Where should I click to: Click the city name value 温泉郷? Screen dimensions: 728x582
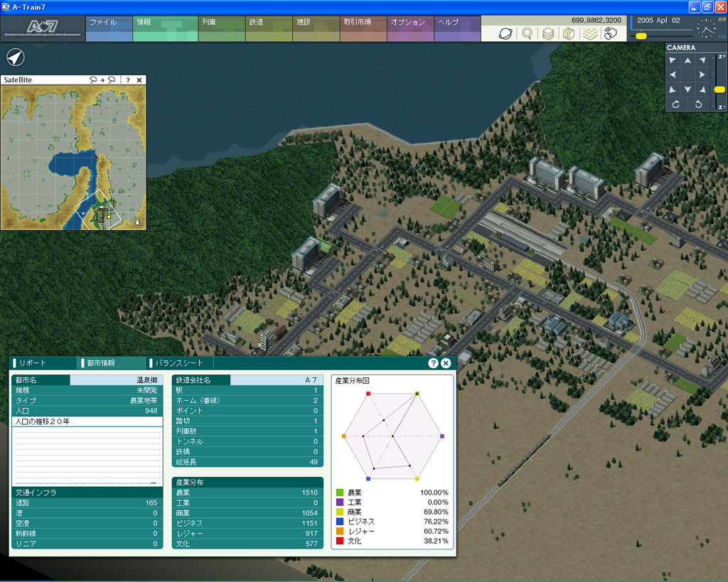pyautogui.click(x=146, y=380)
